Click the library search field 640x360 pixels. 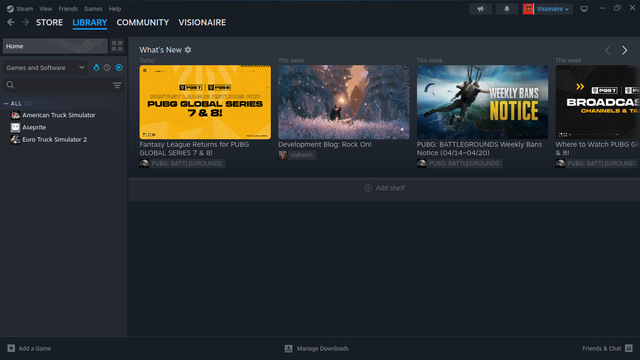tap(57, 85)
